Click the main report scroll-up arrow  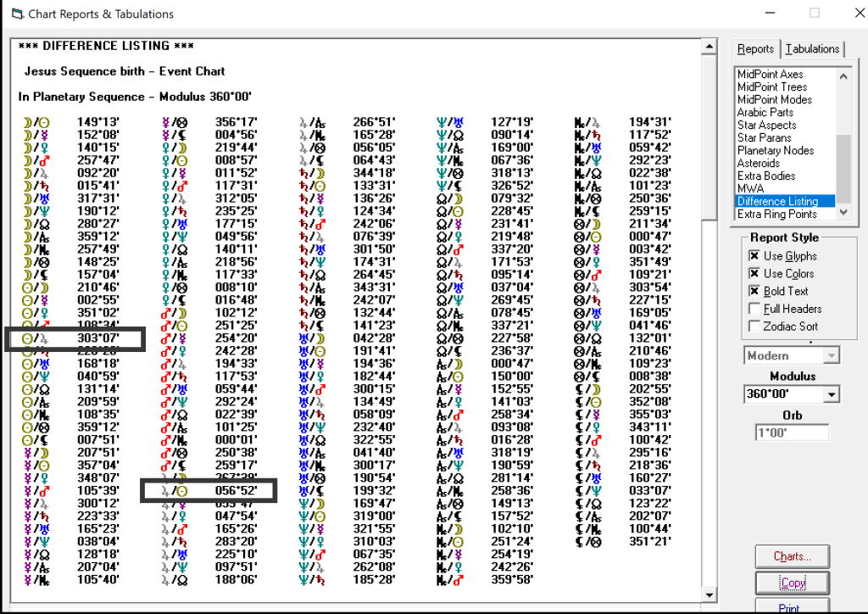tap(709, 47)
